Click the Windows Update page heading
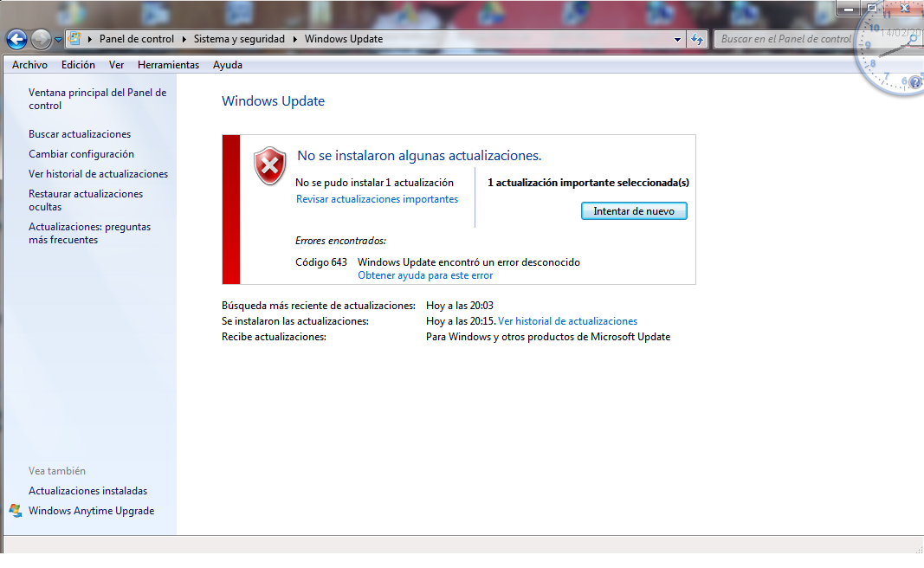The height and width of the screenshot is (568, 924). coord(273,100)
